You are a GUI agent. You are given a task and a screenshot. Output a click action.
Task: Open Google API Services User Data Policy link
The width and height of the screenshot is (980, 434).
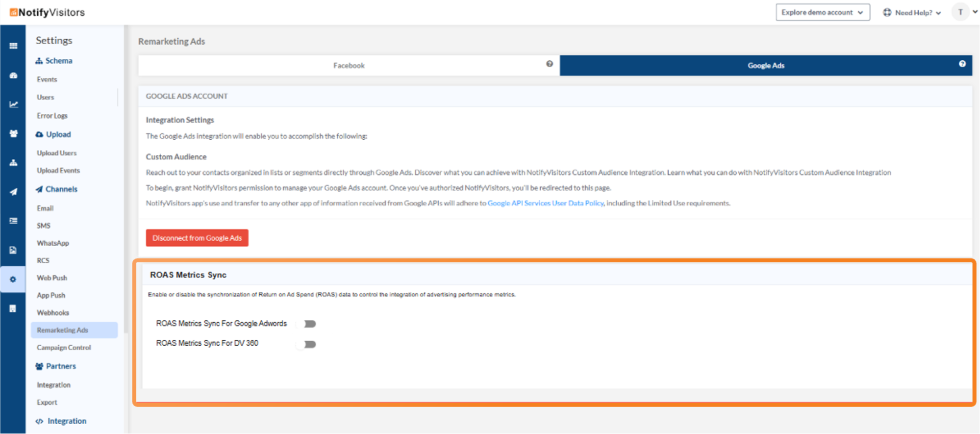(546, 203)
